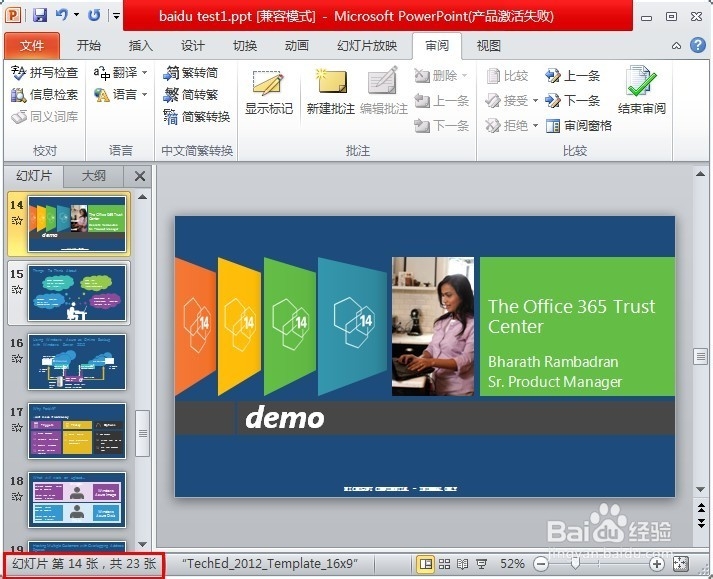The image size is (713, 579).
Task: Switch to Slide Sorter view icon
Action: [444, 564]
